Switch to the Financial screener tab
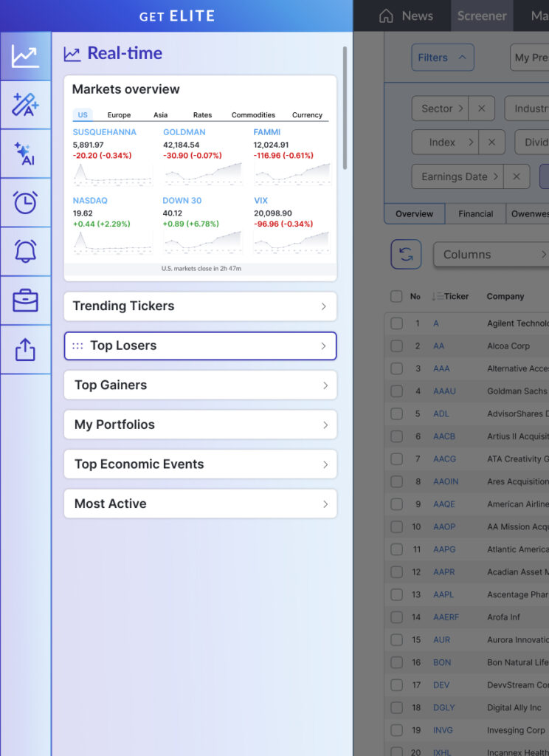Viewport: 549px width, 756px height. point(476,213)
